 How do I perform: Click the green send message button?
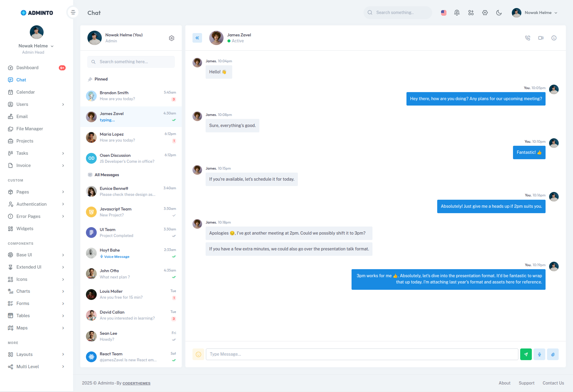[x=526, y=354]
